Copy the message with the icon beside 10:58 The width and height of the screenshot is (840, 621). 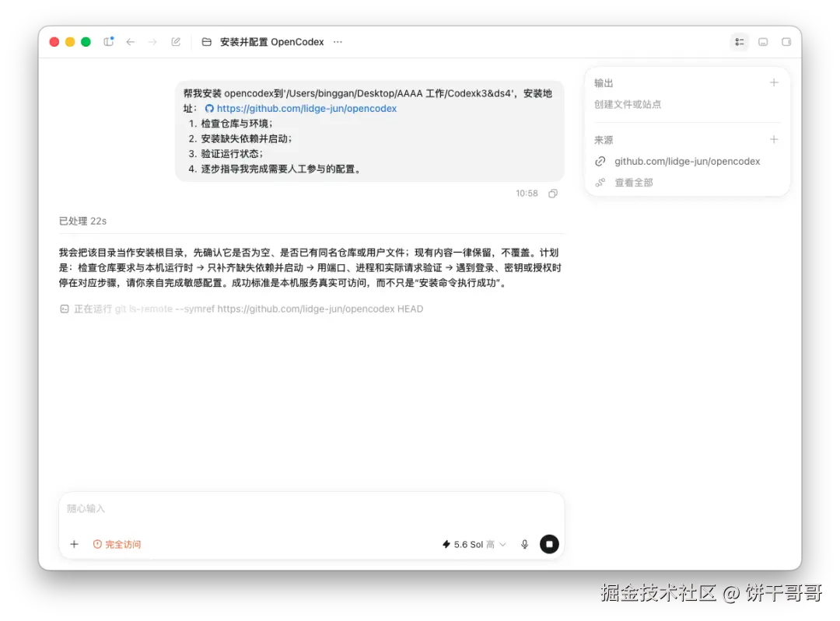pyautogui.click(x=553, y=194)
